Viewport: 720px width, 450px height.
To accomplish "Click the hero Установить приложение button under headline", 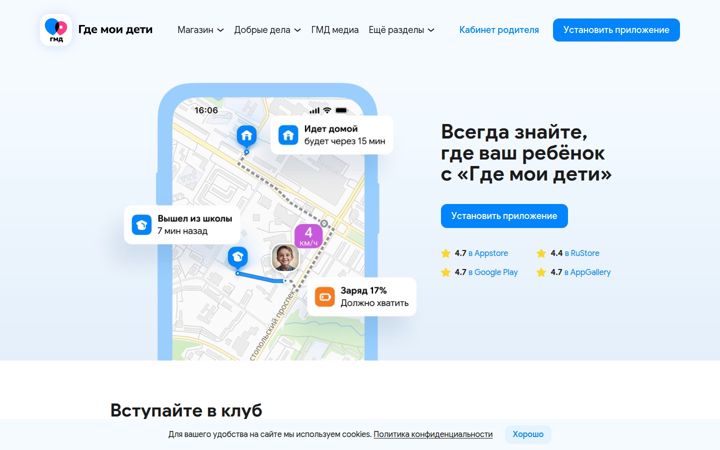I will (504, 216).
